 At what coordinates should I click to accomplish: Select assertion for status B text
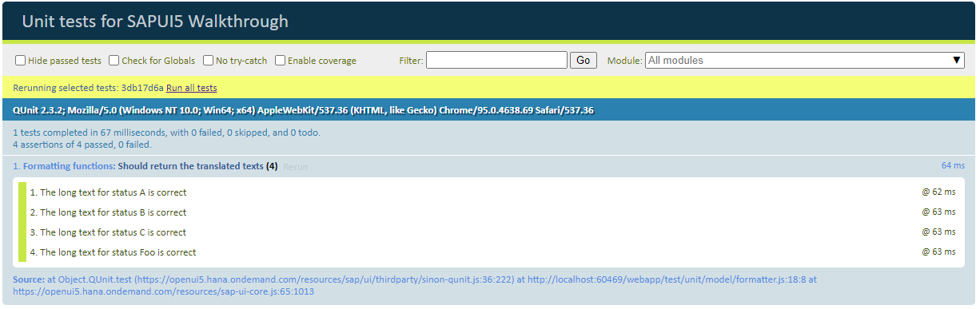pos(108,212)
